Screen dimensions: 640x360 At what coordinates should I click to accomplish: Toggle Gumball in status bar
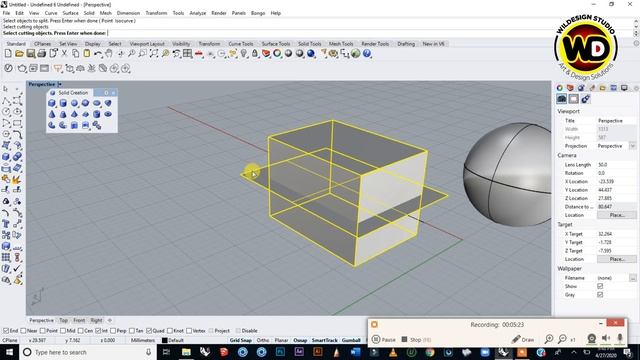(351, 340)
